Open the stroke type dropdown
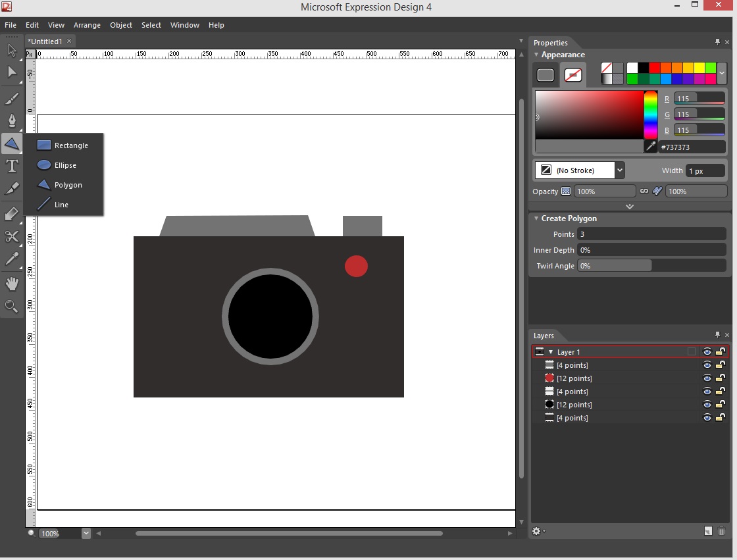The height and width of the screenshot is (560, 737). click(619, 170)
